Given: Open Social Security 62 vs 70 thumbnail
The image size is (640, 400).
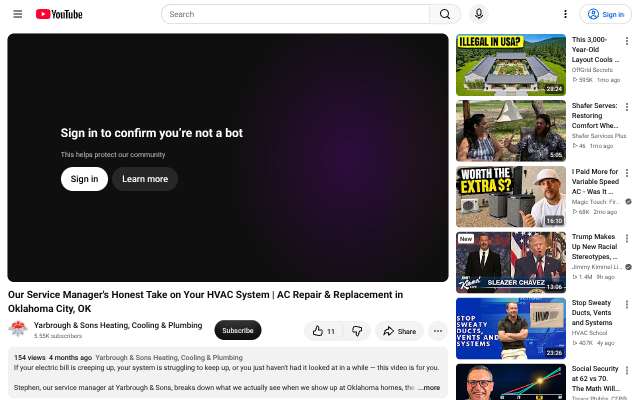Looking at the screenshot, I should (511, 382).
